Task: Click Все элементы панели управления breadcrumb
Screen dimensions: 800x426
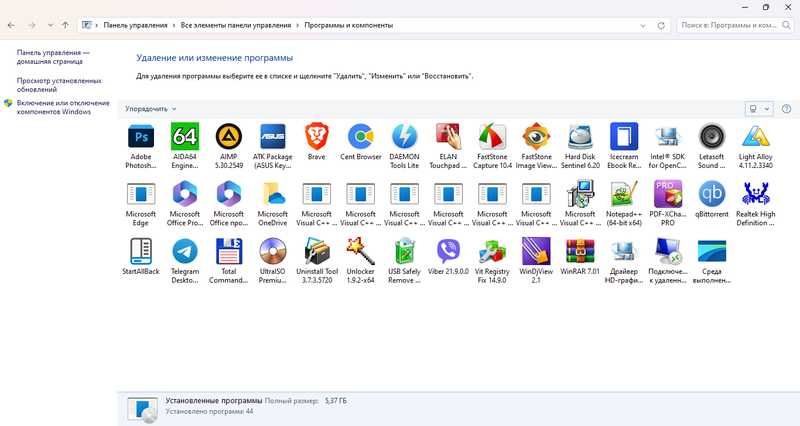Action: pyautogui.click(x=236, y=25)
